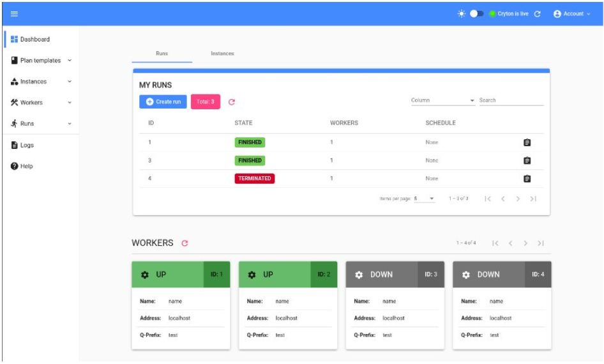Click the gear icon on worker ID: 1
604x364 pixels.
[x=145, y=275]
